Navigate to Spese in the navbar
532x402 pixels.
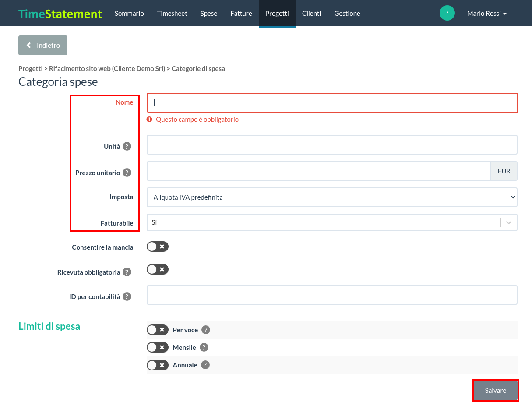tap(209, 14)
